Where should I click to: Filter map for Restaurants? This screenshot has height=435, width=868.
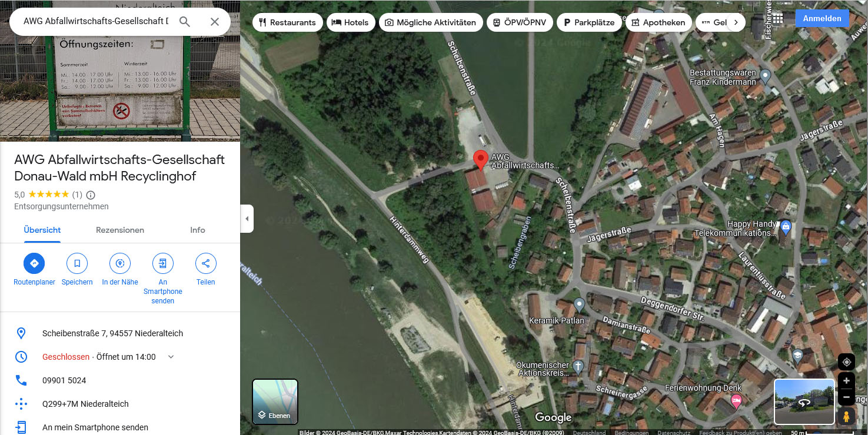[288, 22]
